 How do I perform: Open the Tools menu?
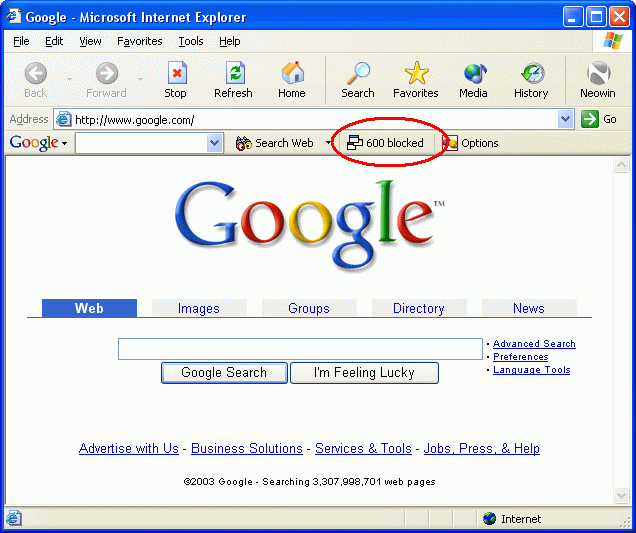[191, 41]
